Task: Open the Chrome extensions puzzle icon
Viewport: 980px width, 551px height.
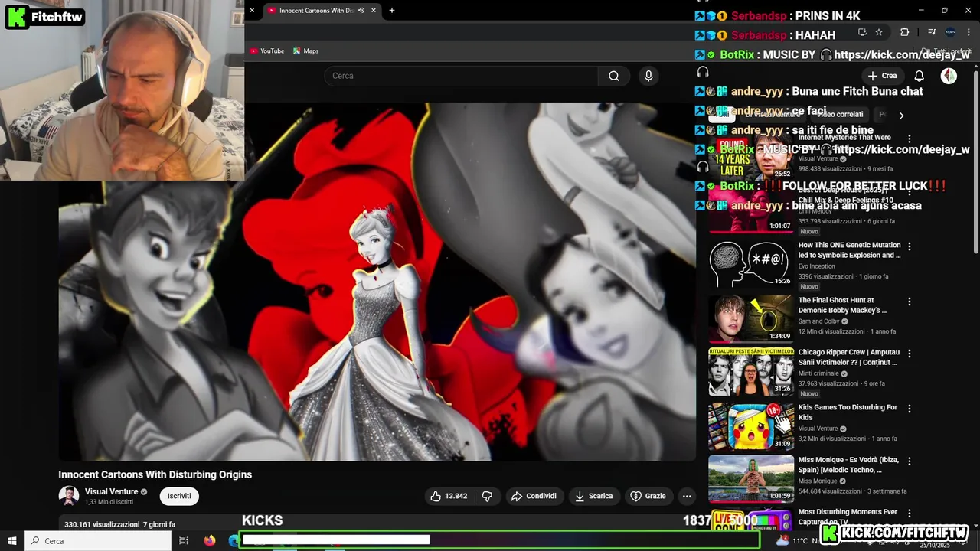Action: tap(904, 32)
